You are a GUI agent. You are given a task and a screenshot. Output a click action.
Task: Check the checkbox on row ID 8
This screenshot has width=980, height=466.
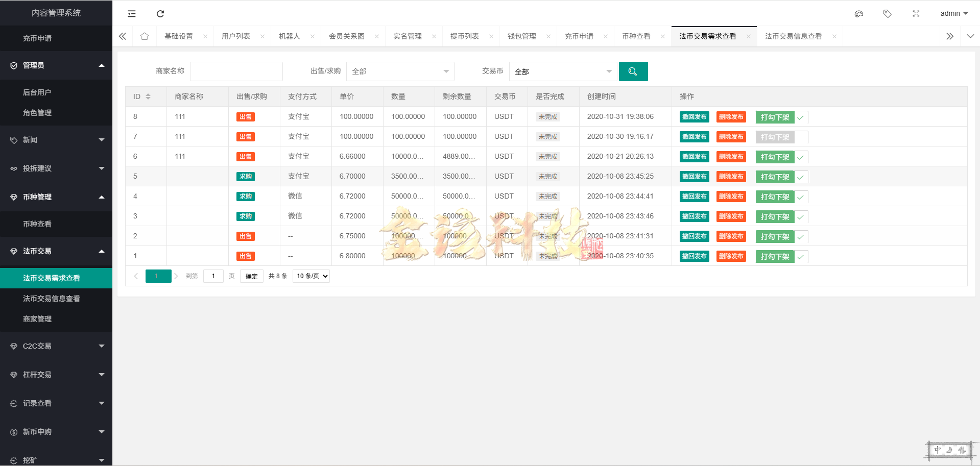[800, 117]
